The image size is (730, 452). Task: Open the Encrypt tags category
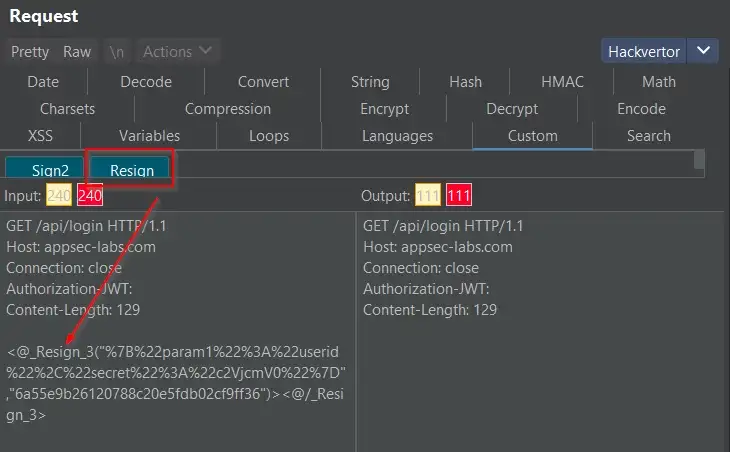[385, 109]
